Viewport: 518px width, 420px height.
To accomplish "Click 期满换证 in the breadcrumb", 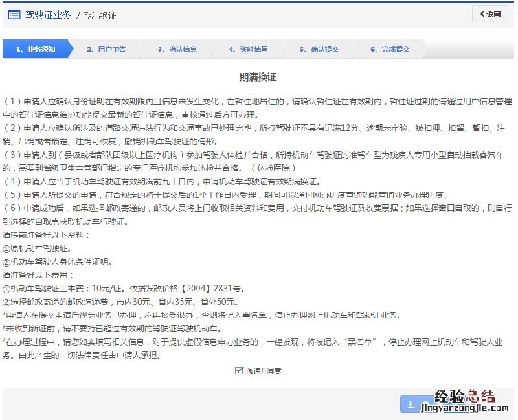I will (x=100, y=14).
